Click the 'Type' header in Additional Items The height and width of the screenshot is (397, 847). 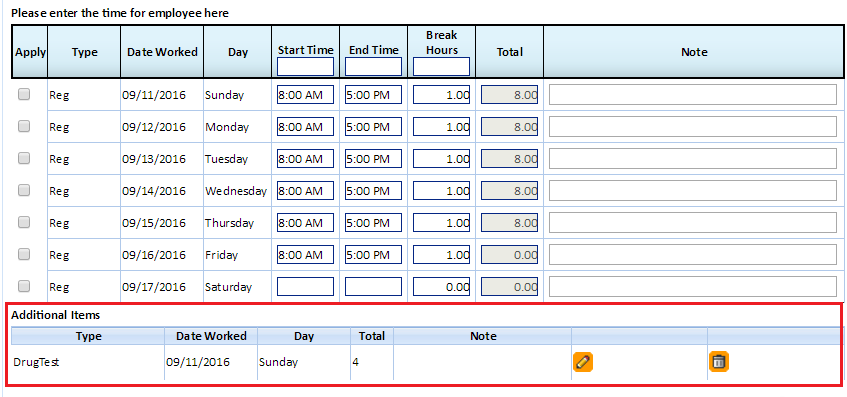[89, 336]
